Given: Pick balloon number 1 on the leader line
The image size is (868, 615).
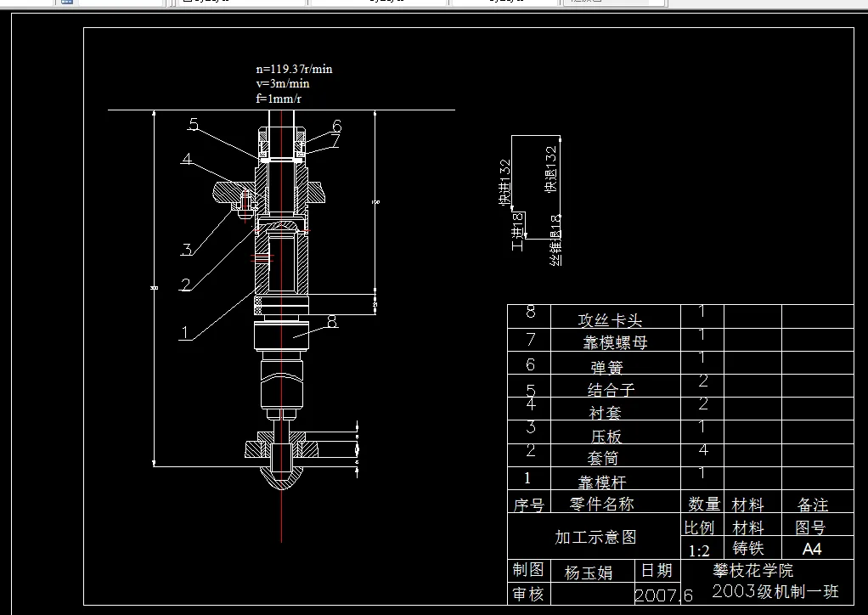Looking at the screenshot, I should click(185, 333).
